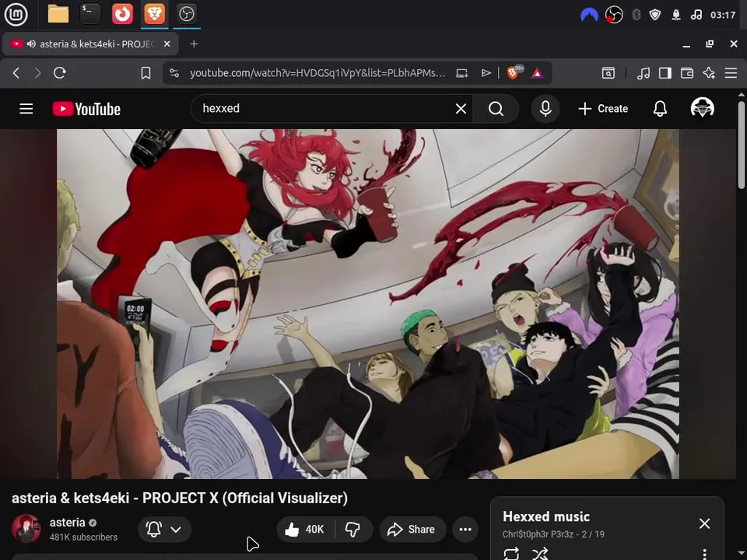
Task: Open the Brave Rewards triangle icon
Action: (x=538, y=73)
